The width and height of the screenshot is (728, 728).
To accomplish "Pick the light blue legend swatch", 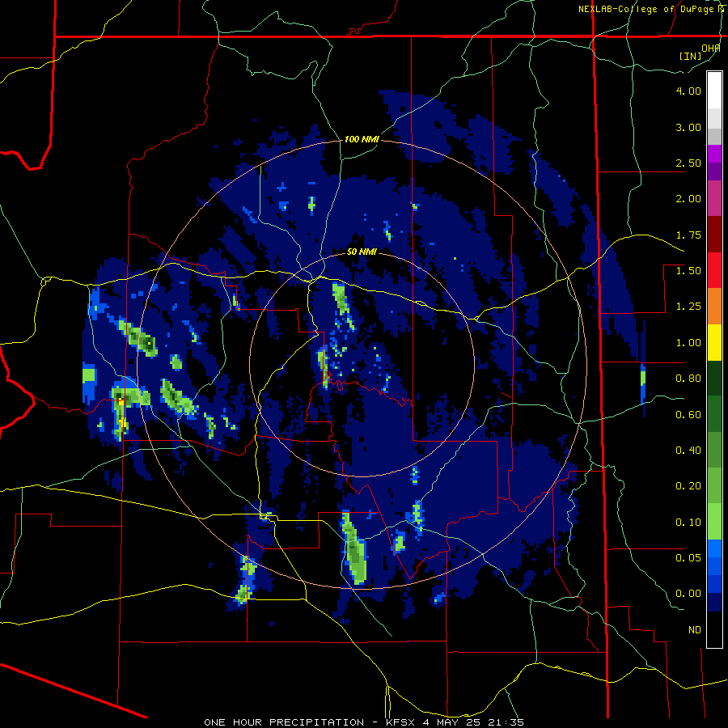I will coord(714,548).
